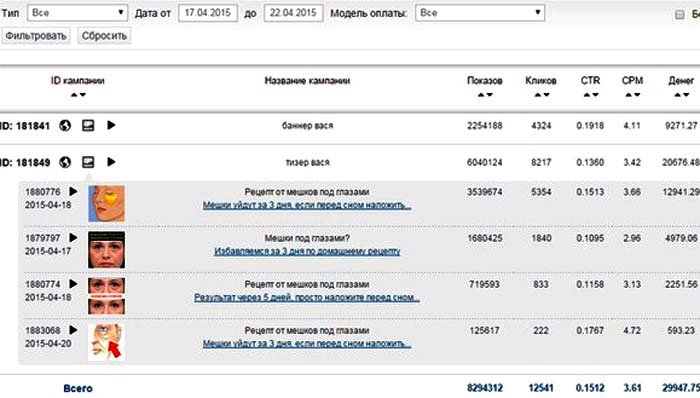Click thumbnail of teaser 1880776
This screenshot has width=700, height=398.
[106, 203]
